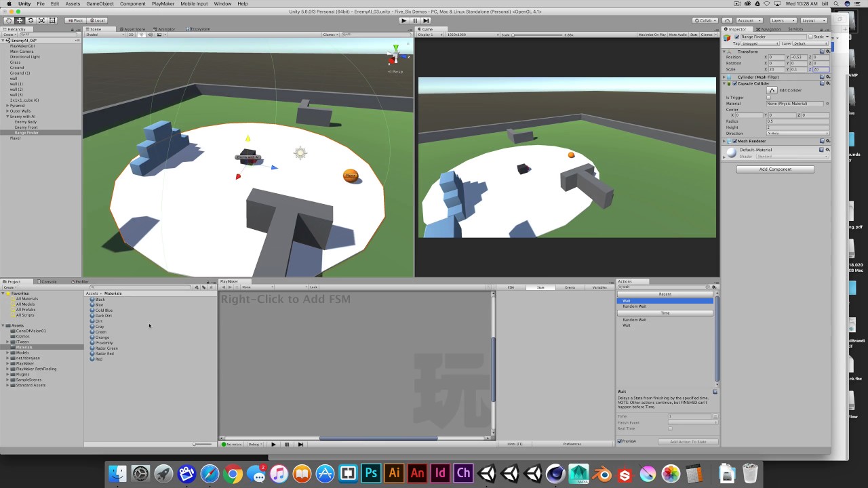Open Google Chrome from the Dock
The width and height of the screenshot is (868, 488).
[x=233, y=474]
